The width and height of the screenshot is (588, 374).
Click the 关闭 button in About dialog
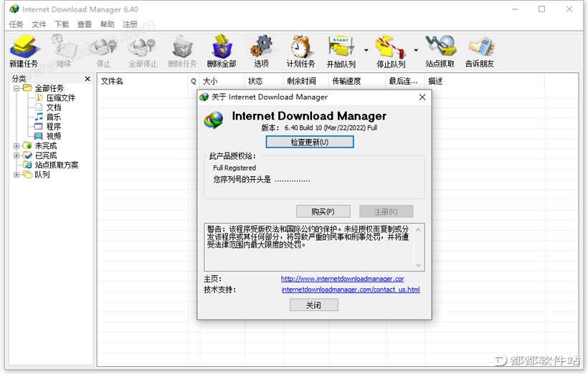click(x=313, y=305)
